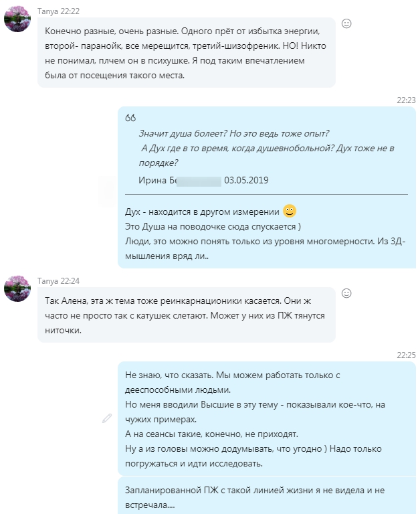420x514 pixels.
Task: Click line "Люди, это можно понять только"
Action: pyautogui.click(x=266, y=241)
